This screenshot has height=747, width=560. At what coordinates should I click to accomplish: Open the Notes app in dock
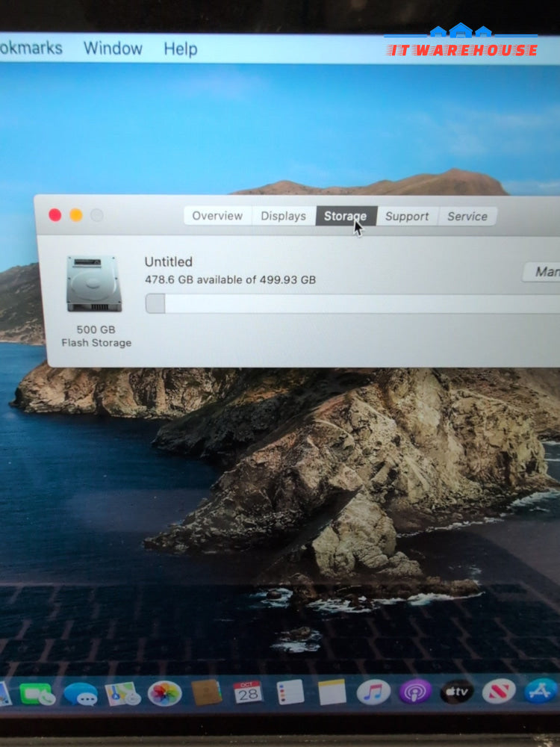click(x=332, y=692)
